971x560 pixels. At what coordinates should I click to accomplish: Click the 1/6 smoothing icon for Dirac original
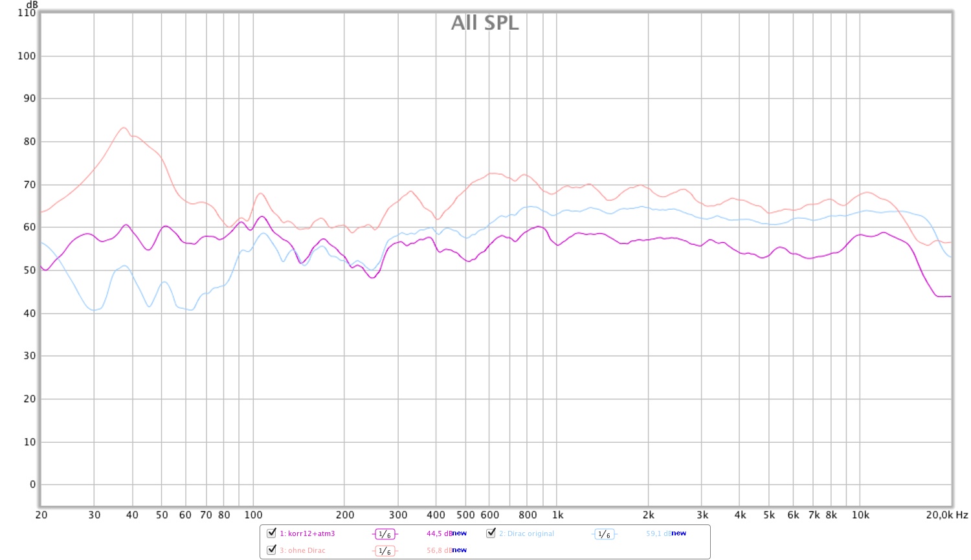click(x=604, y=534)
